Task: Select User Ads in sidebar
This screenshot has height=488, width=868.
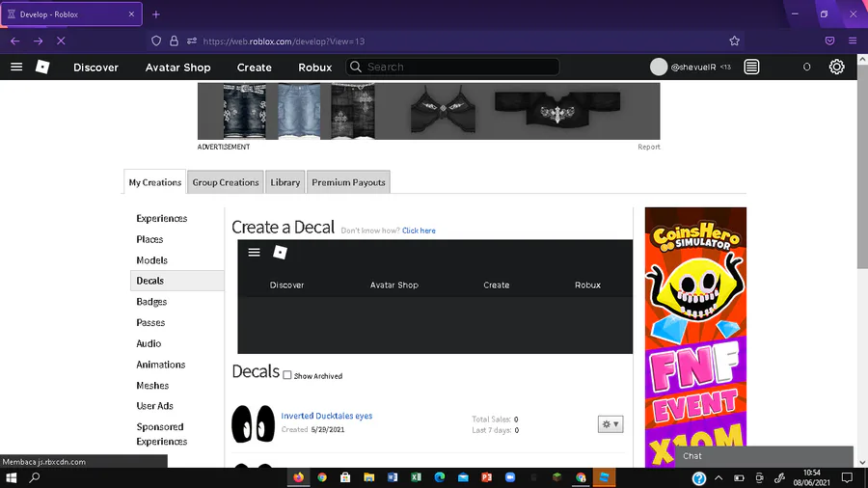Action: [154, 406]
